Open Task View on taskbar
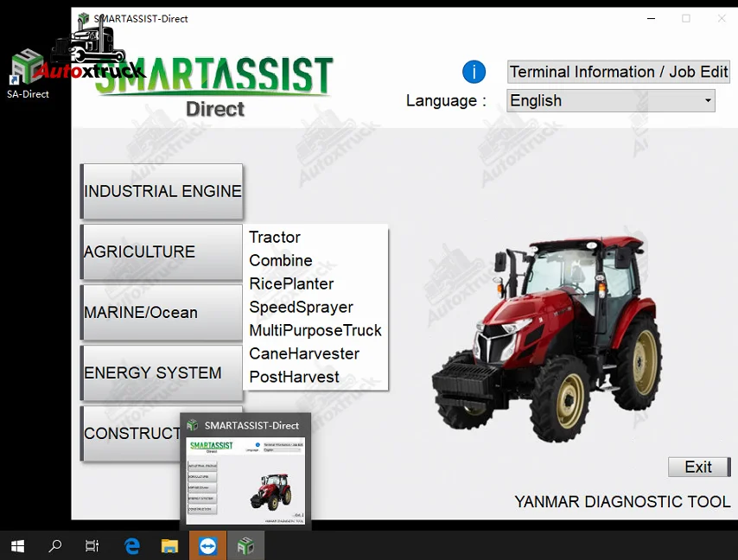This screenshot has height=560, width=738. click(x=92, y=546)
